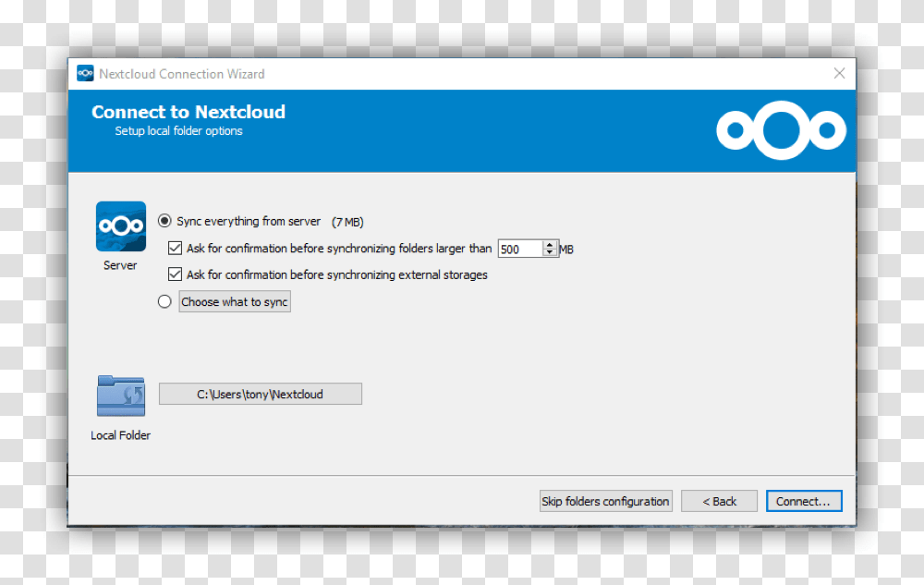This screenshot has width=924, height=585.
Task: Click the Nextcloud icon in the title bar
Action: point(85,74)
